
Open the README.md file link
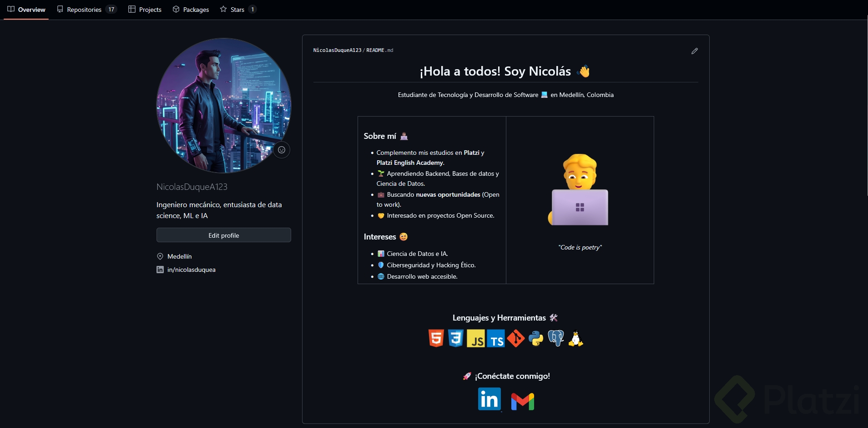pyautogui.click(x=379, y=50)
